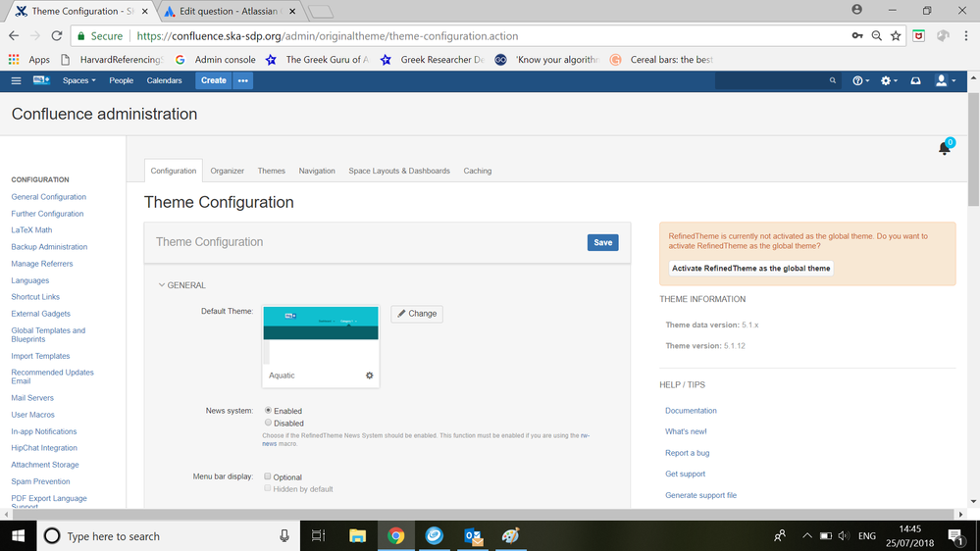980x551 pixels.
Task: Click the browser address bar URL
Action: click(x=328, y=36)
